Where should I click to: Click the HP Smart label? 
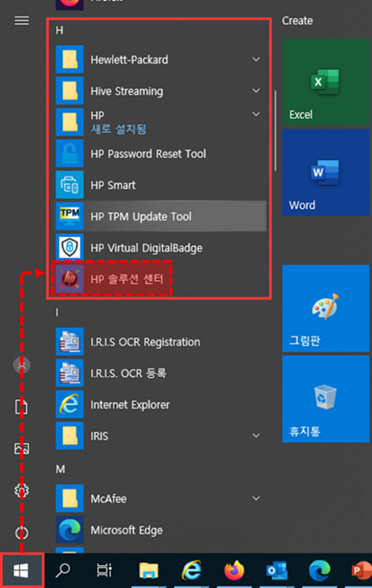tap(113, 185)
